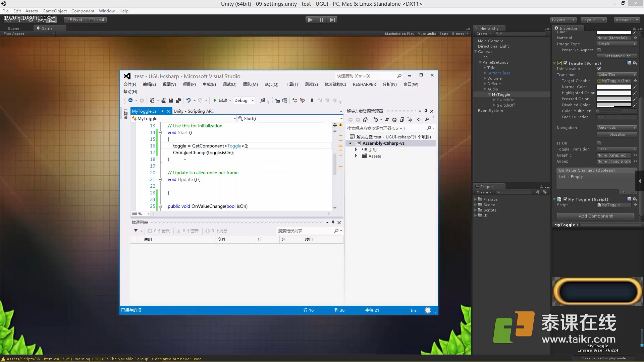This screenshot has width=644, height=362.
Task: Open Unity Component menu
Action: pos(83,11)
